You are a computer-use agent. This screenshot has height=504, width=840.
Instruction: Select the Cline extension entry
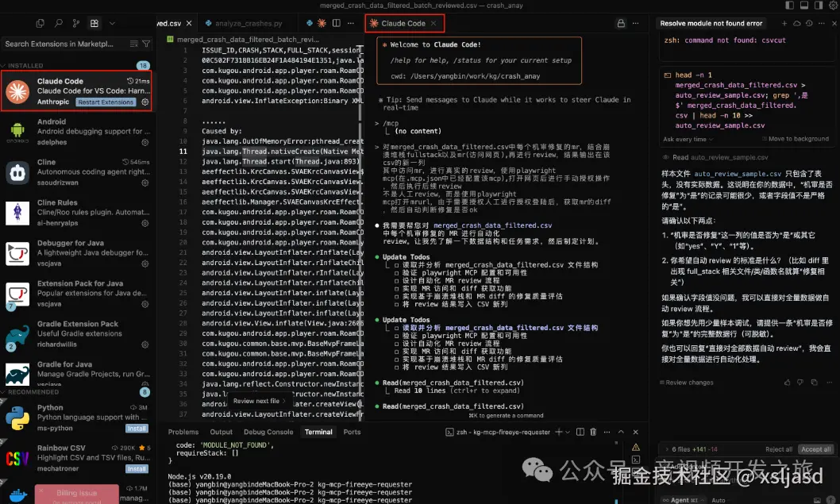(76, 172)
